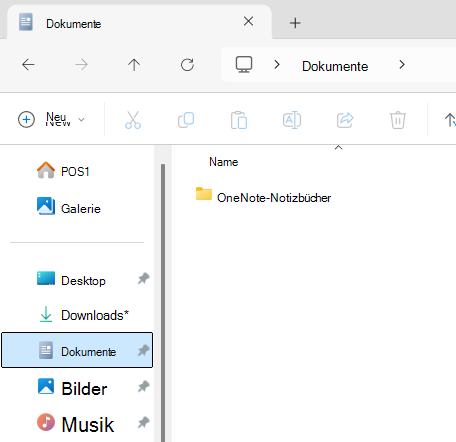Viewport: 456px width, 442px height.
Task: Expand chevron after the PC icon
Action: pos(277,65)
